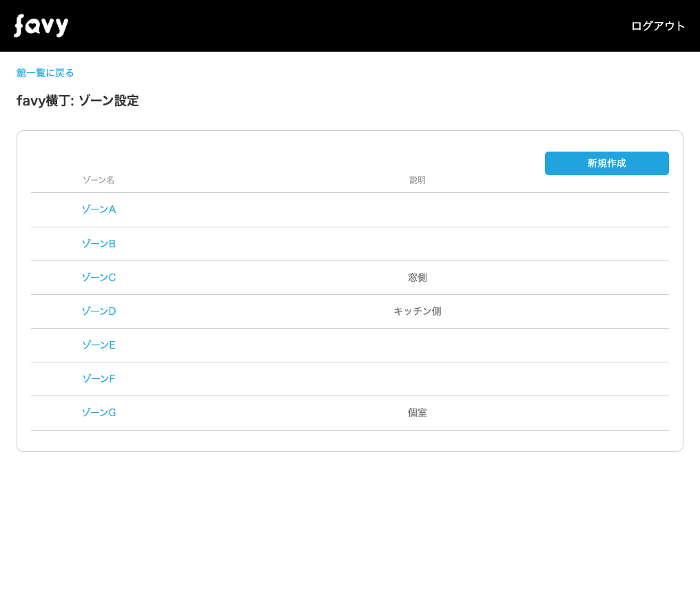700x616 pixels.
Task: Click the 説明 column header
Action: (x=418, y=180)
